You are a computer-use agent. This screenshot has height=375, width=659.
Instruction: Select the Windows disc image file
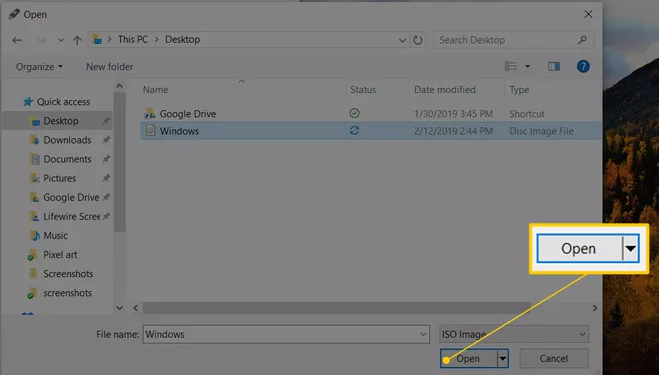tap(372, 131)
